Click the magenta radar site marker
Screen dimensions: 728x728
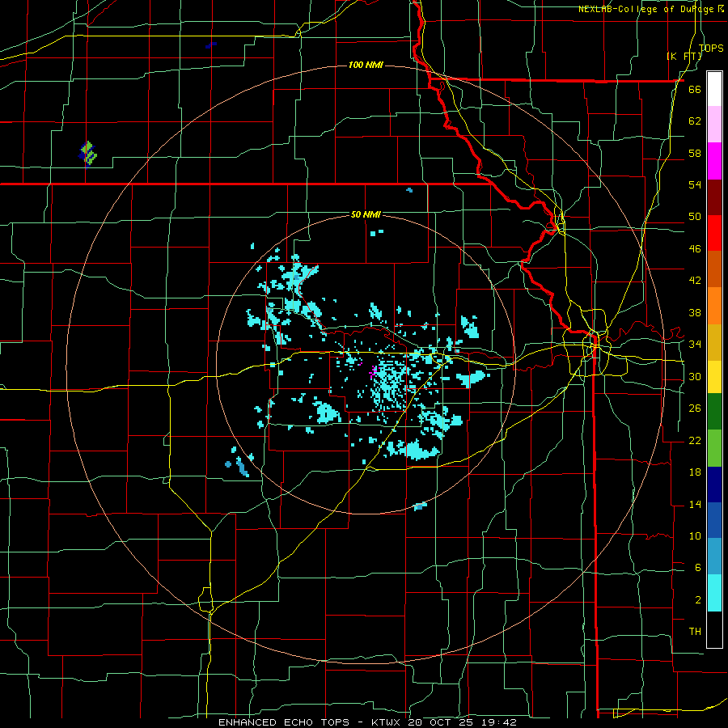coord(374,372)
